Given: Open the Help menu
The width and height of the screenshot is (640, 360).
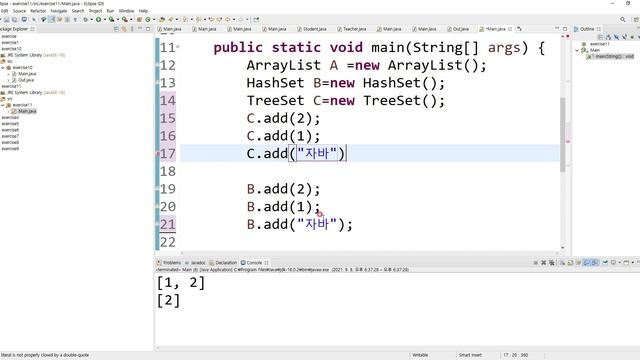Looking at the screenshot, I should coord(143,11).
